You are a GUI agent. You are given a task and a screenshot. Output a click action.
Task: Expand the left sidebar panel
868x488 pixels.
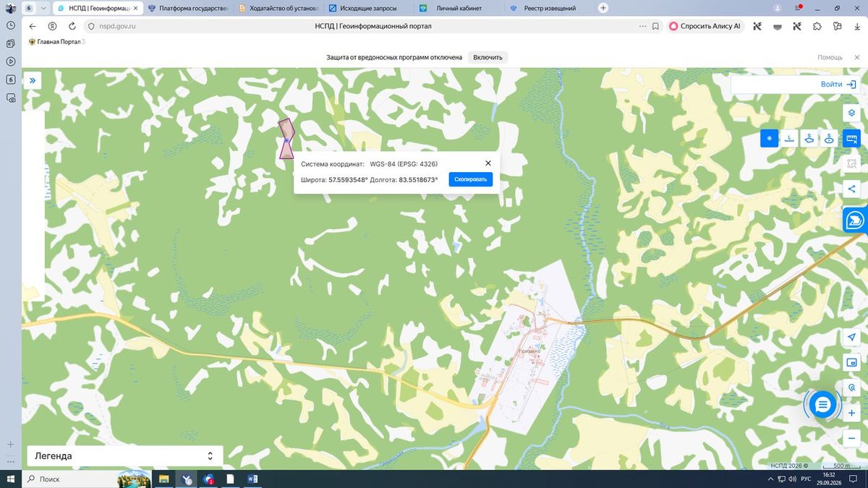click(x=33, y=81)
